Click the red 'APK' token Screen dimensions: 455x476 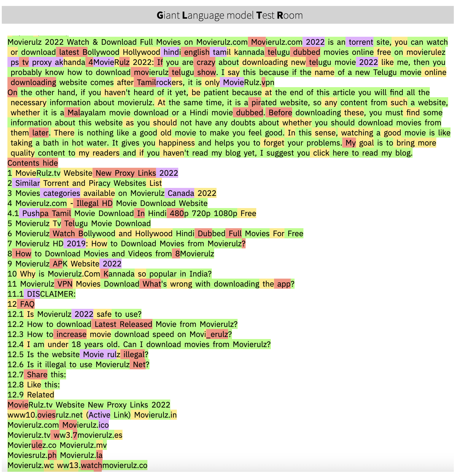(60, 264)
